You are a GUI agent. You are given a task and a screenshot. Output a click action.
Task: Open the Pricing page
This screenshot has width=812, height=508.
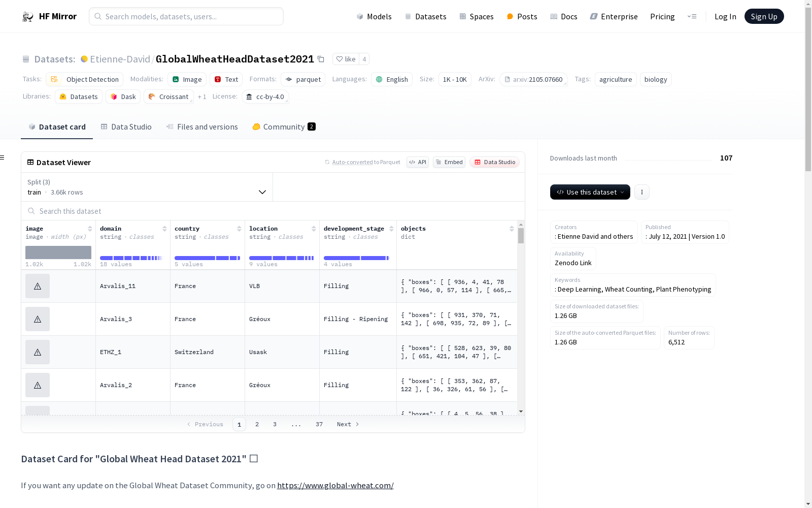click(662, 16)
